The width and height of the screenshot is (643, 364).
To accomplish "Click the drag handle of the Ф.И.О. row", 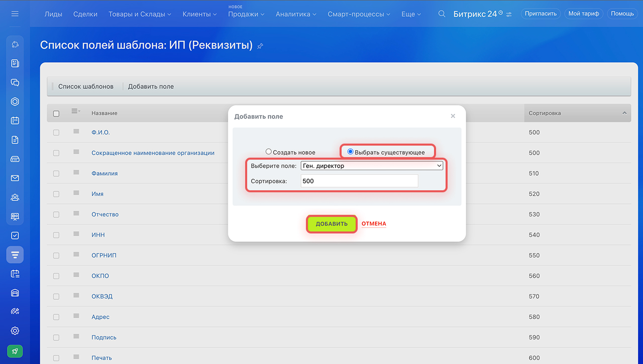I will click(x=76, y=132).
